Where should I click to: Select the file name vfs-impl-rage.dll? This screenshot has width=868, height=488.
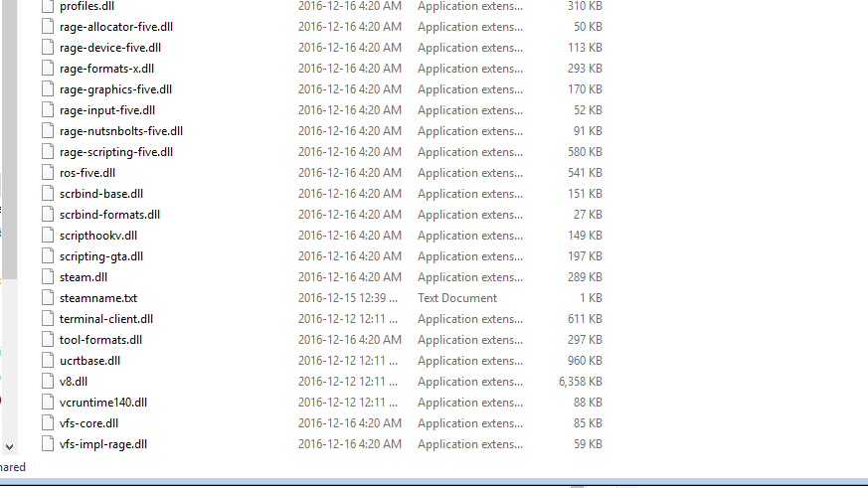tap(103, 443)
